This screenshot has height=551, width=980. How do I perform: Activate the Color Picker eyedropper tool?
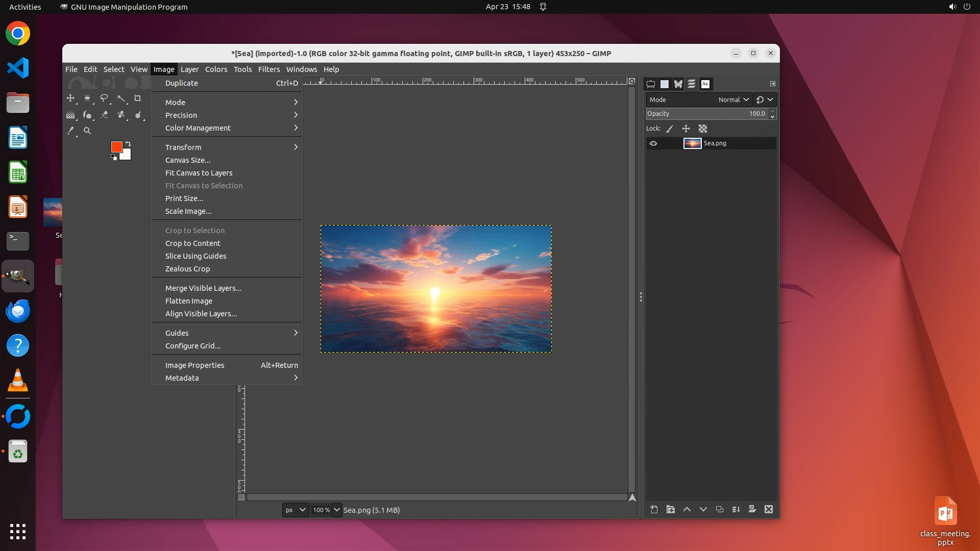tap(70, 131)
